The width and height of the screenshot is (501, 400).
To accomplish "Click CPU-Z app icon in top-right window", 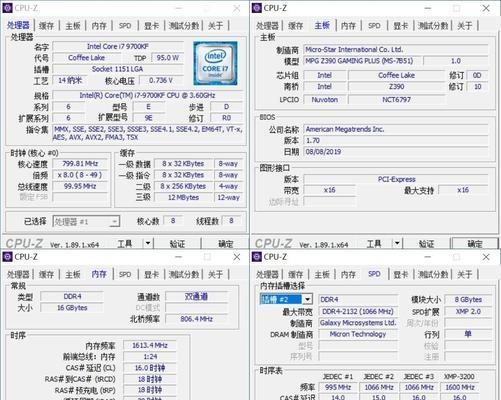I will tap(257, 8).
